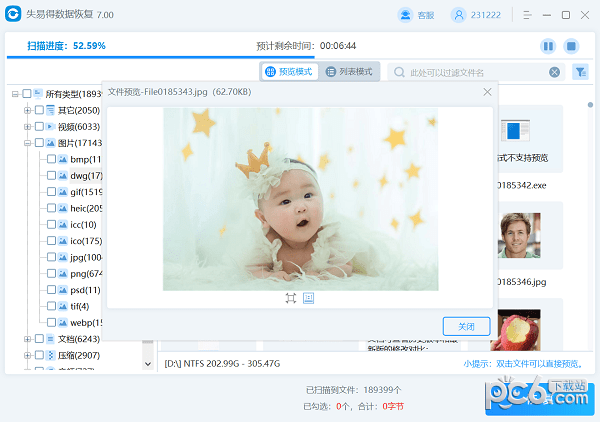Click the fit-to-window icon under the preview
The image size is (600, 422).
point(291,298)
